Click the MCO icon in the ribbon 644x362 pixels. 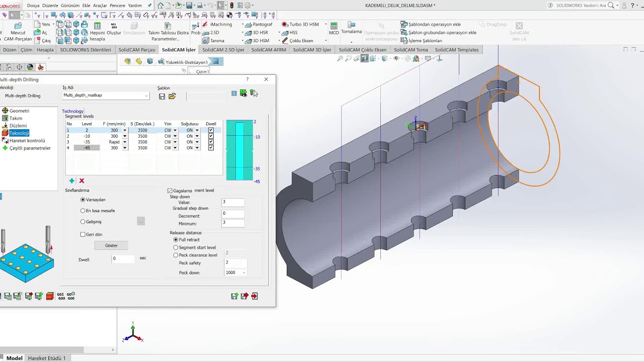coord(334,26)
